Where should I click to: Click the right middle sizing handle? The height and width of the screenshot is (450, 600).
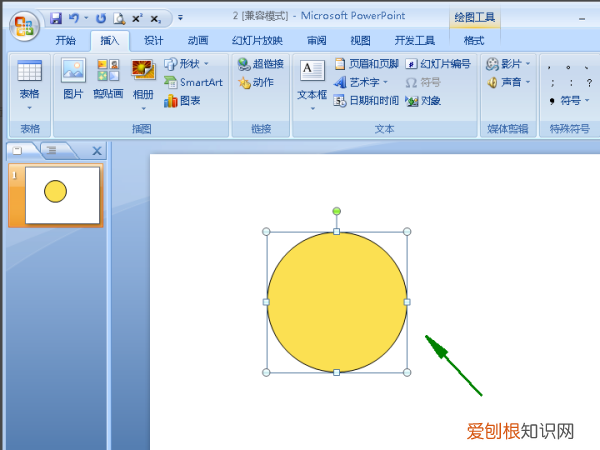(407, 302)
